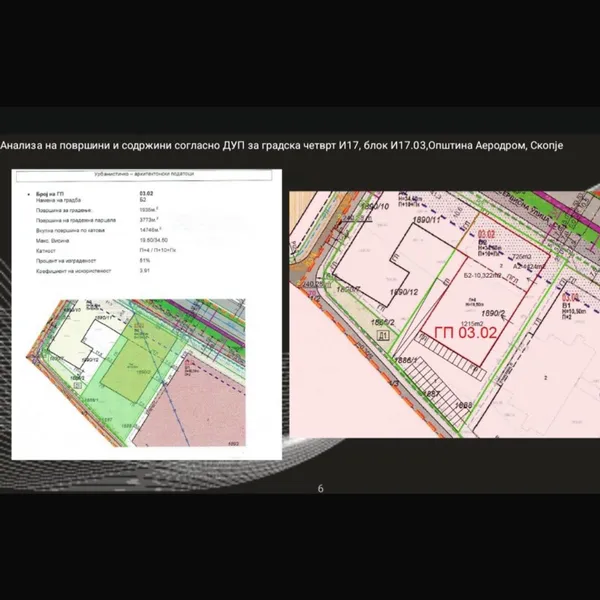Select the red label 'ГП 03.02' on the large map
Screen dimensions: 600x600
coord(465,333)
